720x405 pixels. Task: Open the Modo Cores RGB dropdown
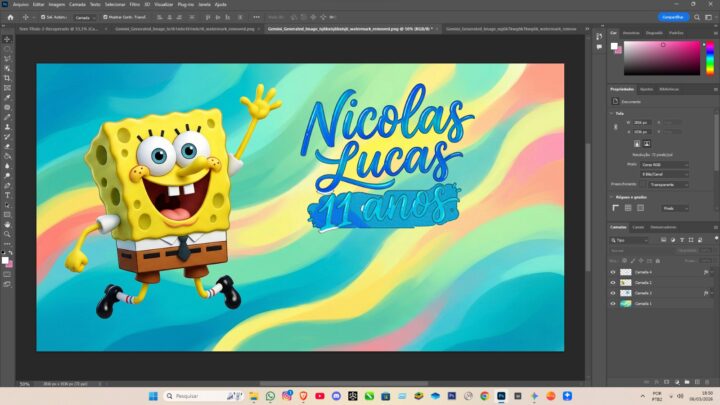click(x=665, y=164)
